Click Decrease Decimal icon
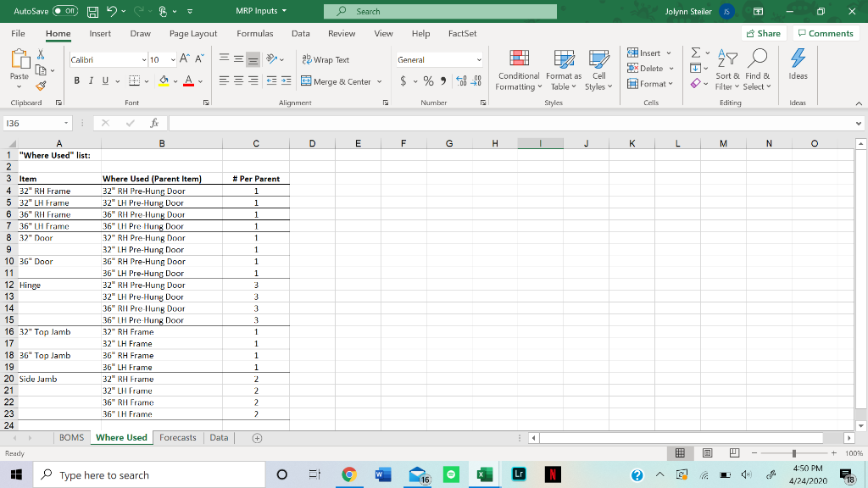Viewport: 868px width, 488px height. coord(476,81)
